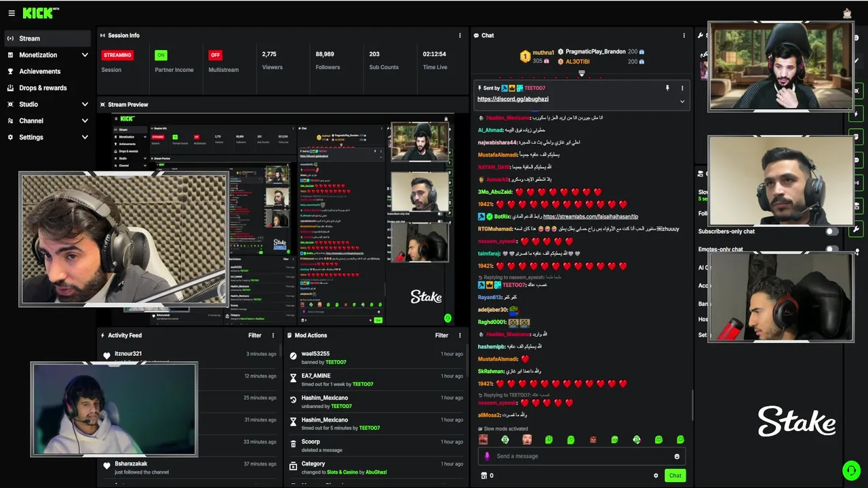Toggle Emotes-only chat switch

click(x=831, y=249)
